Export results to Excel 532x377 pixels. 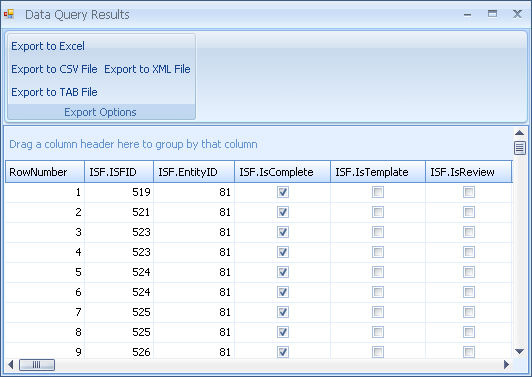48,46
